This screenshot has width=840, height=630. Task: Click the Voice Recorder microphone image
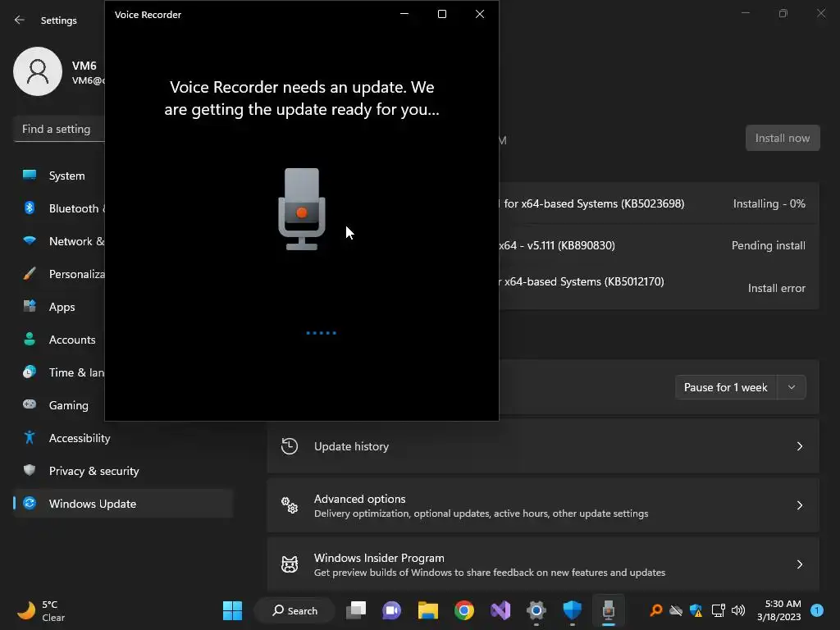tap(302, 209)
